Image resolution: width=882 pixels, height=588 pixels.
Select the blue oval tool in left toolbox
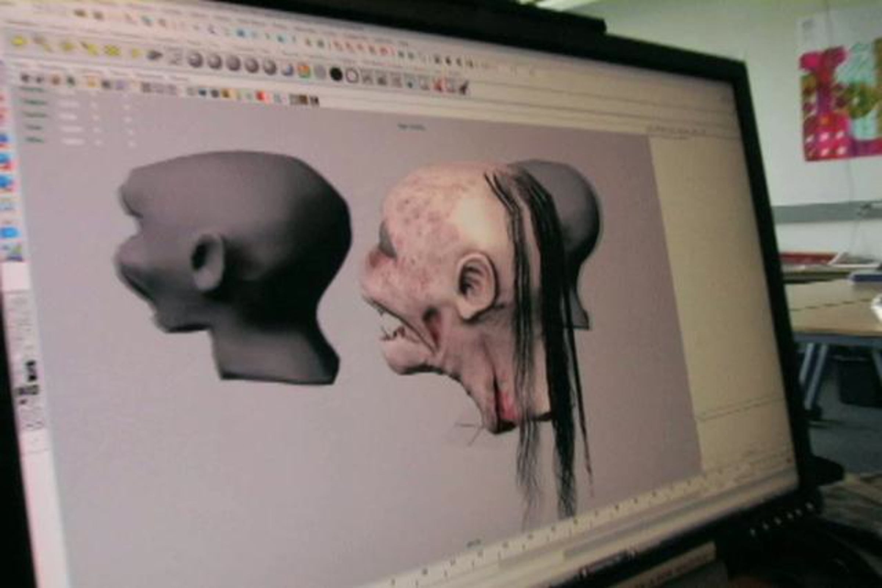(x=10, y=232)
